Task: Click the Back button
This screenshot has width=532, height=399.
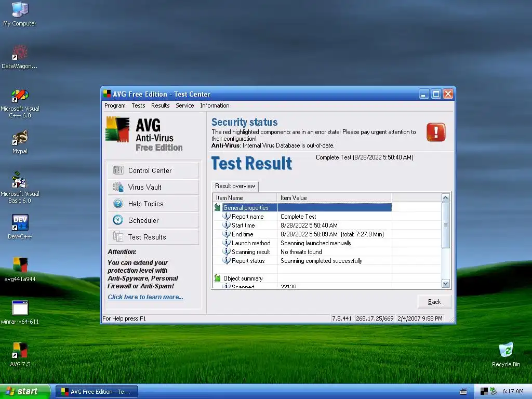Action: point(434,302)
